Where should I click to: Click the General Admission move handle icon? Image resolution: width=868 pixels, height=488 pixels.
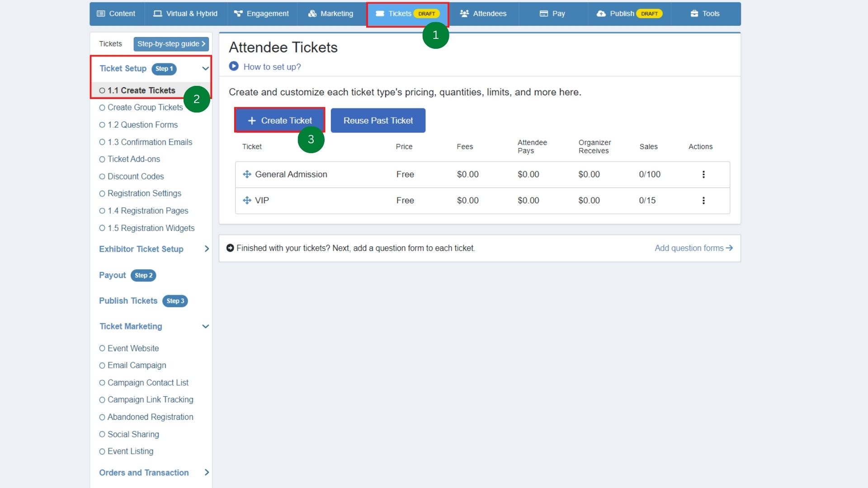[247, 174]
